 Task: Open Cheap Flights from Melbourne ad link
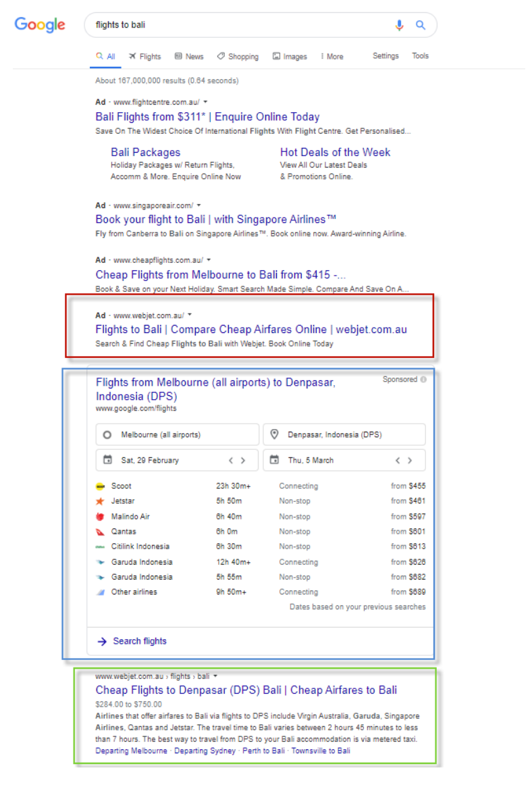pyautogui.click(x=220, y=275)
